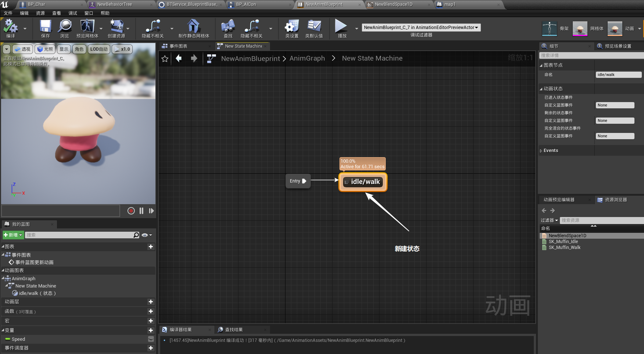644x354 pixels.
Task: Navigate forward with the graph forward arrow
Action: click(194, 58)
